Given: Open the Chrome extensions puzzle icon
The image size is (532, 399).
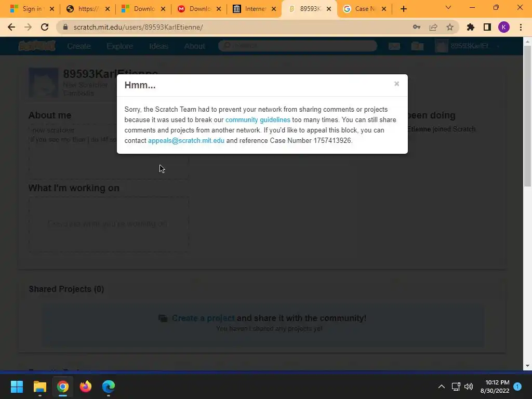Looking at the screenshot, I should pyautogui.click(x=471, y=27).
